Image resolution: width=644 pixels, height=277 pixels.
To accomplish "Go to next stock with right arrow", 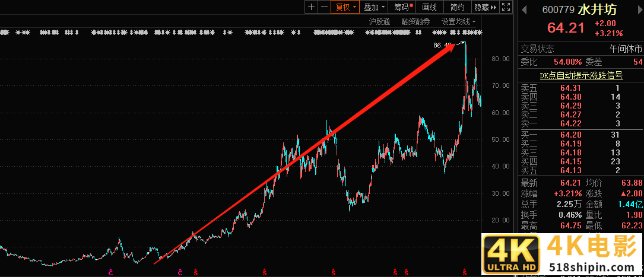I will [x=639, y=10].
